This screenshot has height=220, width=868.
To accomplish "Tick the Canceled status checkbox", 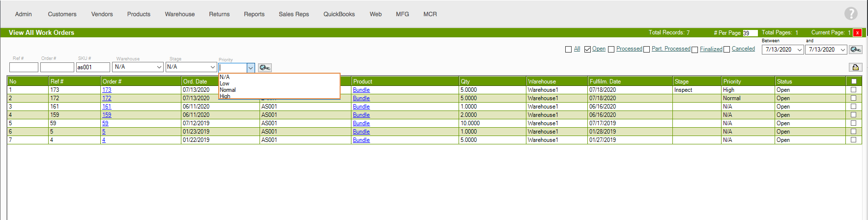I will (726, 49).
